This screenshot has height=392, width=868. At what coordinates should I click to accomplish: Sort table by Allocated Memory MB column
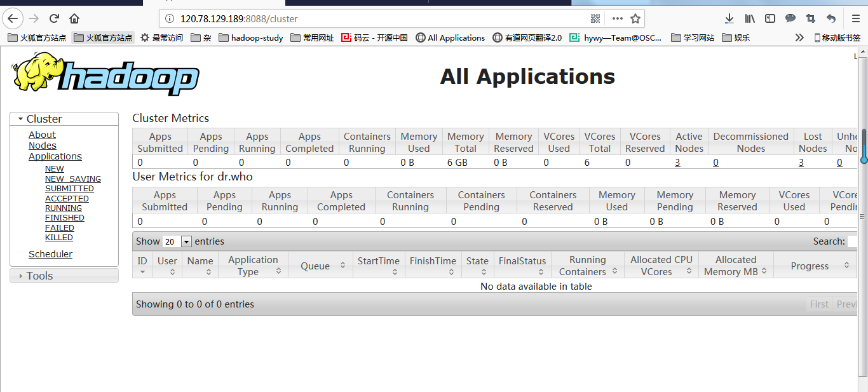pyautogui.click(x=736, y=266)
